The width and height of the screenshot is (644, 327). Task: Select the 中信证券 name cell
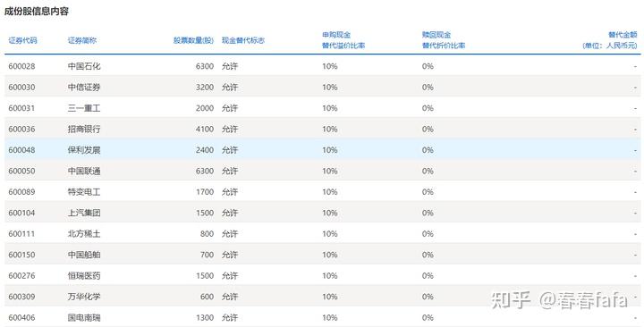(x=84, y=87)
